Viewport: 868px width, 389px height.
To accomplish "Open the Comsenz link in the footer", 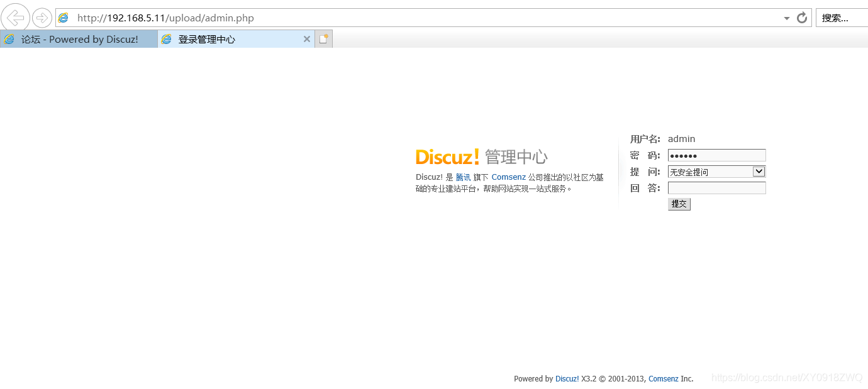I will [x=664, y=379].
